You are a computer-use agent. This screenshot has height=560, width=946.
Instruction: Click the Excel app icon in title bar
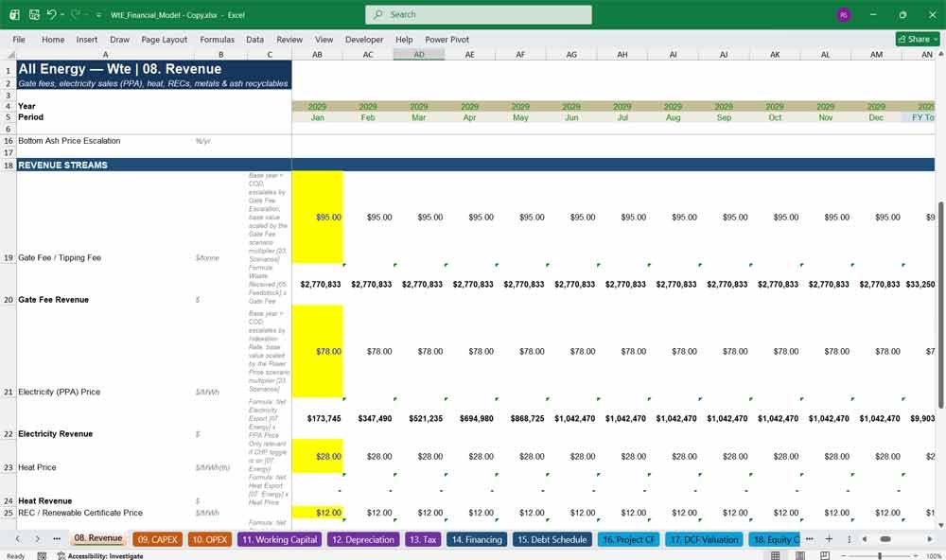[x=14, y=14]
